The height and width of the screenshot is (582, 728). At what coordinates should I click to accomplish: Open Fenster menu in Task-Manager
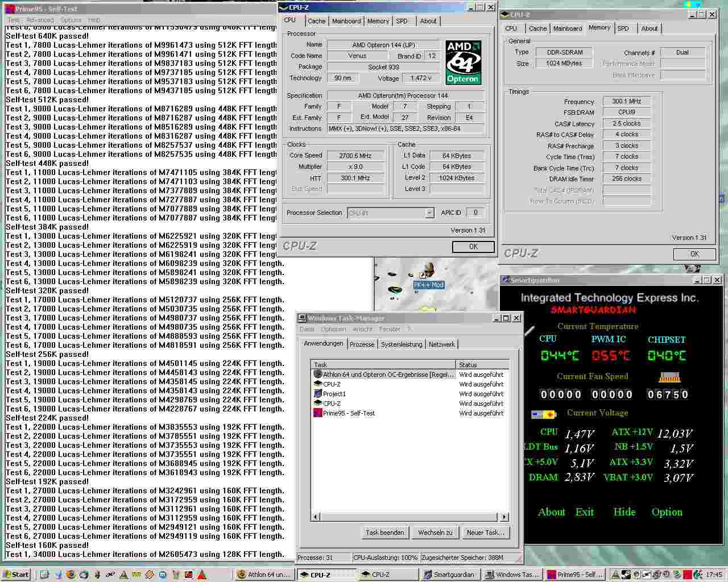390,329
